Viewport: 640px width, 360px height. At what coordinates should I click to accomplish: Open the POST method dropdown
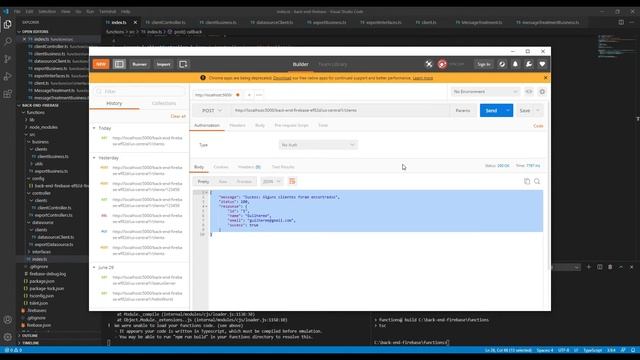click(x=212, y=111)
